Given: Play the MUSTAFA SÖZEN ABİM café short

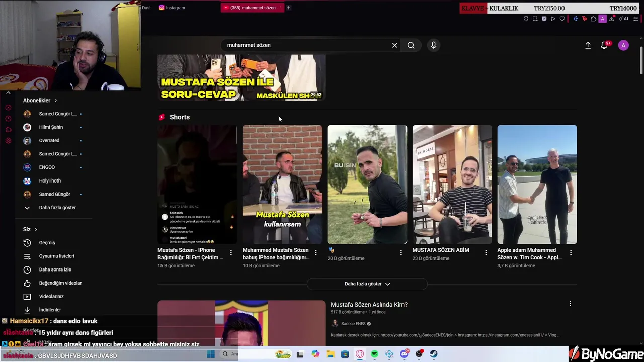Looking at the screenshot, I should pyautogui.click(x=452, y=185).
